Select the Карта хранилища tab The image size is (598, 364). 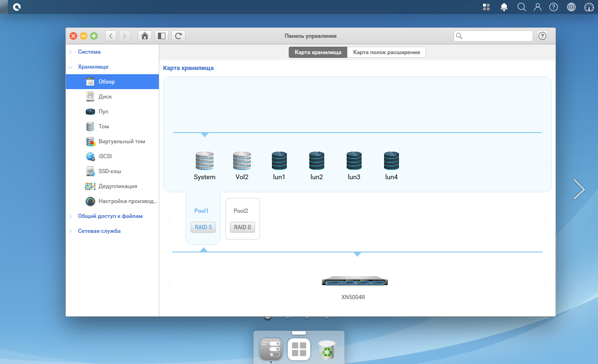pos(318,52)
